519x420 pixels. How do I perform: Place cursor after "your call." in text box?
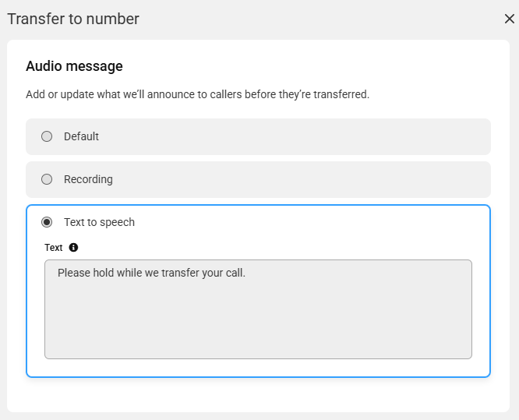(246, 273)
